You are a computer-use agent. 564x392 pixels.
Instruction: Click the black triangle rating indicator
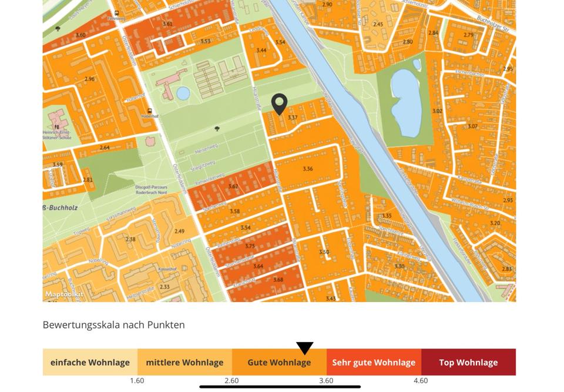point(304,348)
